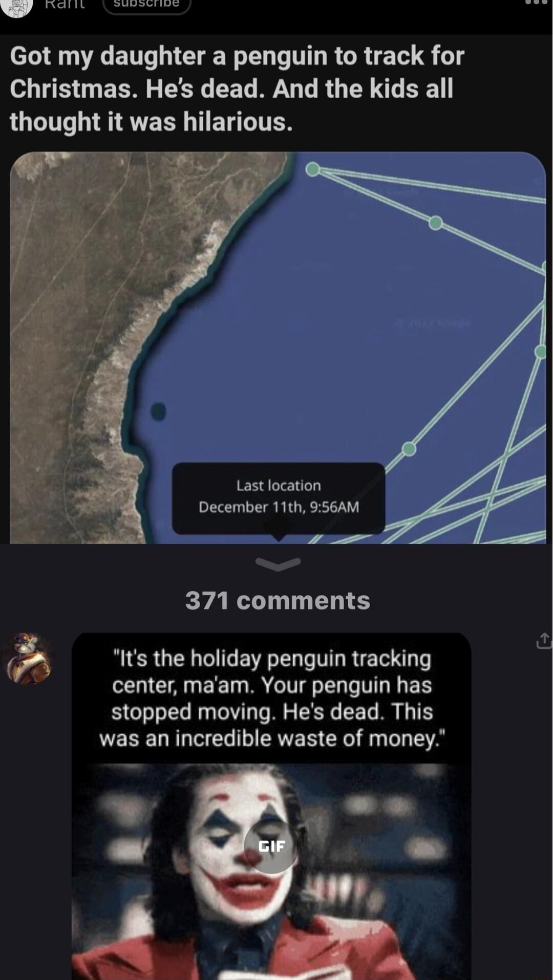This screenshot has width=553, height=980.
Task: Open the commenter's profile avatar
Action: click(28, 658)
